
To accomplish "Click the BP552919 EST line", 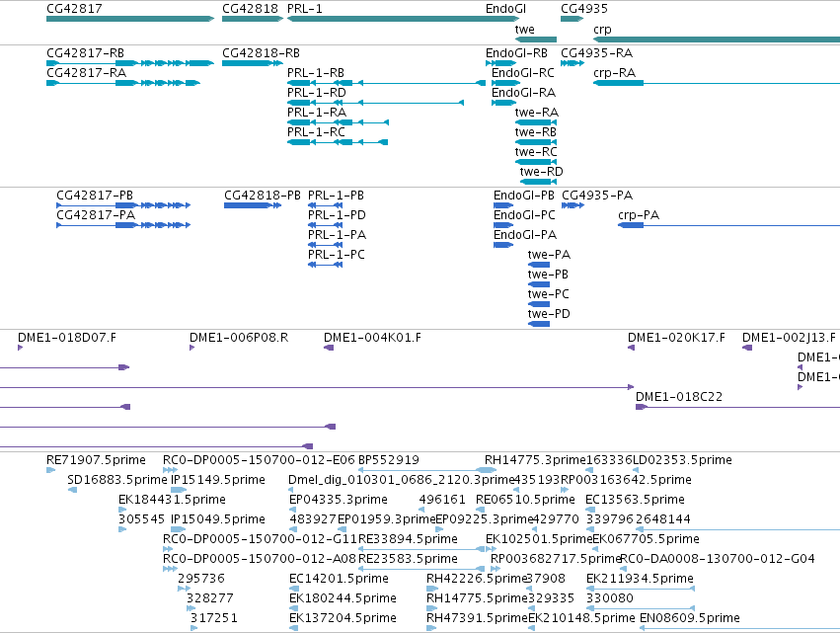I will 427,470.
